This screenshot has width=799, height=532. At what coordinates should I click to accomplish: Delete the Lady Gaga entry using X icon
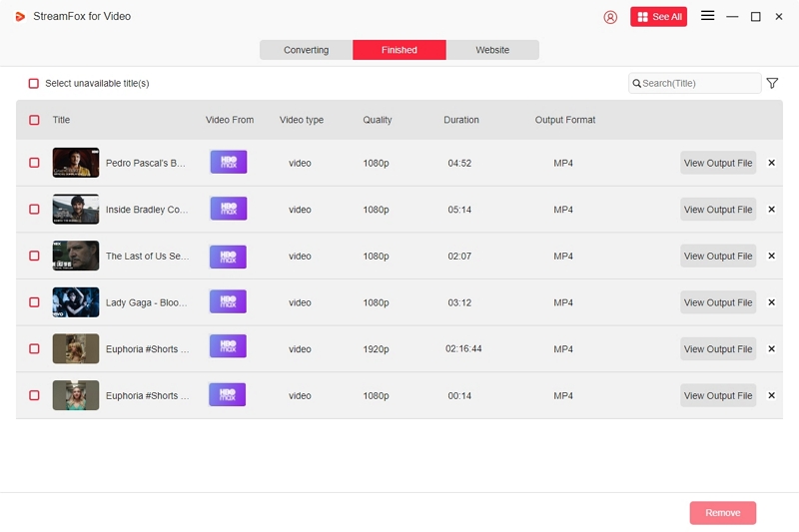771,302
